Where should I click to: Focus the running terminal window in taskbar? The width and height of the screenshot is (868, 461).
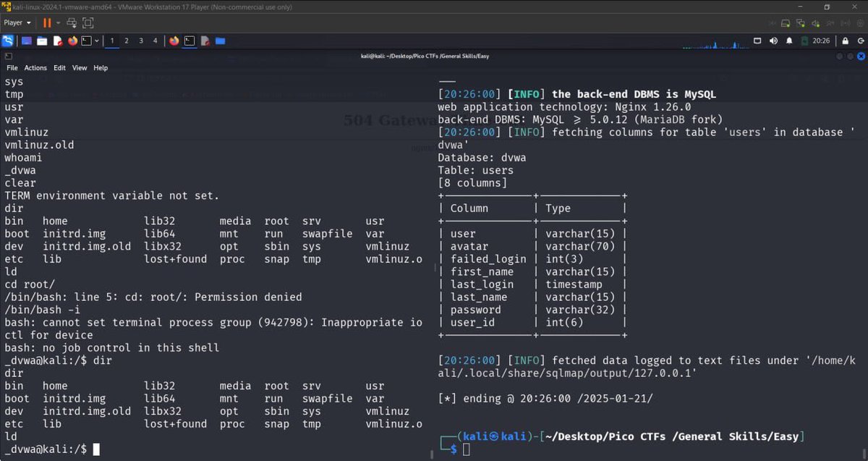[x=190, y=41]
